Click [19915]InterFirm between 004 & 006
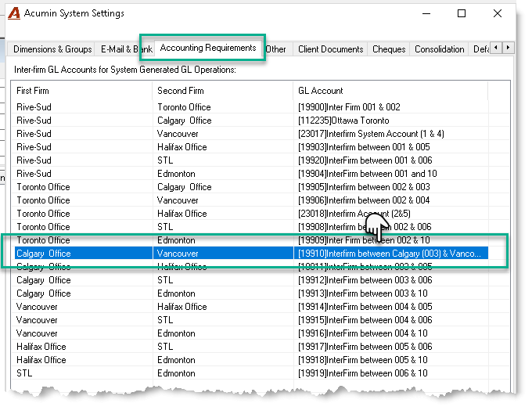The height and width of the screenshot is (414, 532). pyautogui.click(x=365, y=320)
